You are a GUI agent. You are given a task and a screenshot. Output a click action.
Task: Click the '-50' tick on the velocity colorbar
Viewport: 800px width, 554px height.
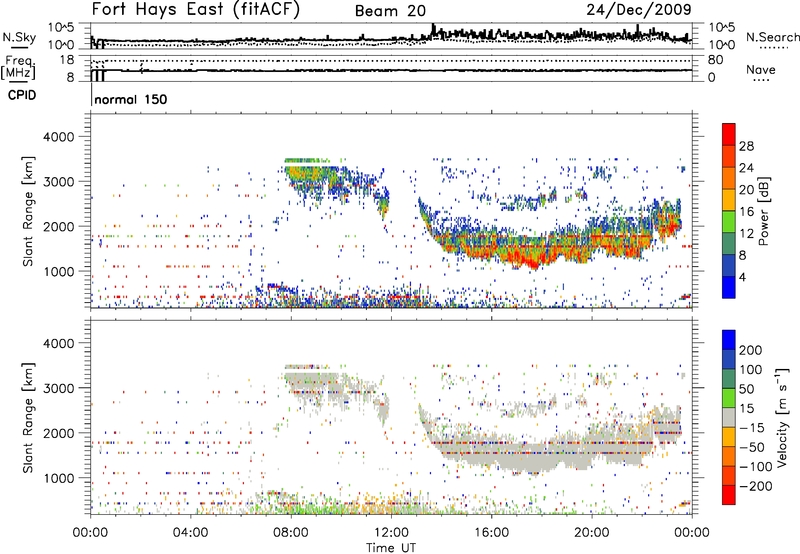click(x=752, y=447)
